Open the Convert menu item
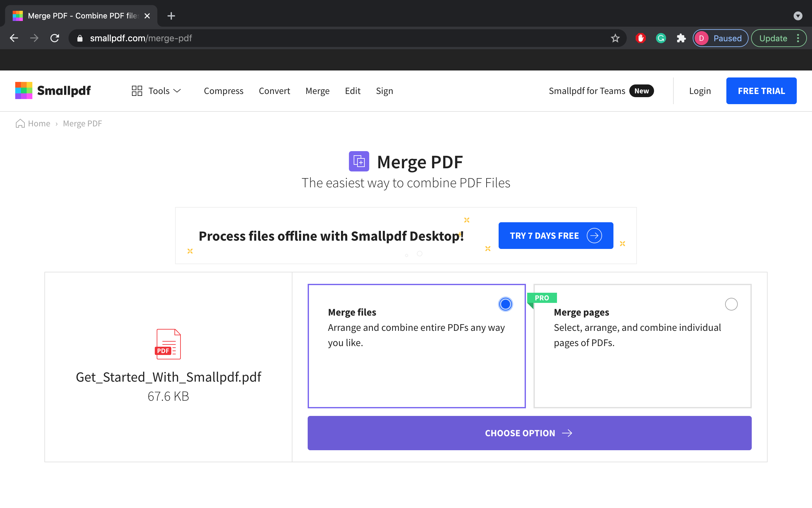The width and height of the screenshot is (812, 508). (274, 91)
